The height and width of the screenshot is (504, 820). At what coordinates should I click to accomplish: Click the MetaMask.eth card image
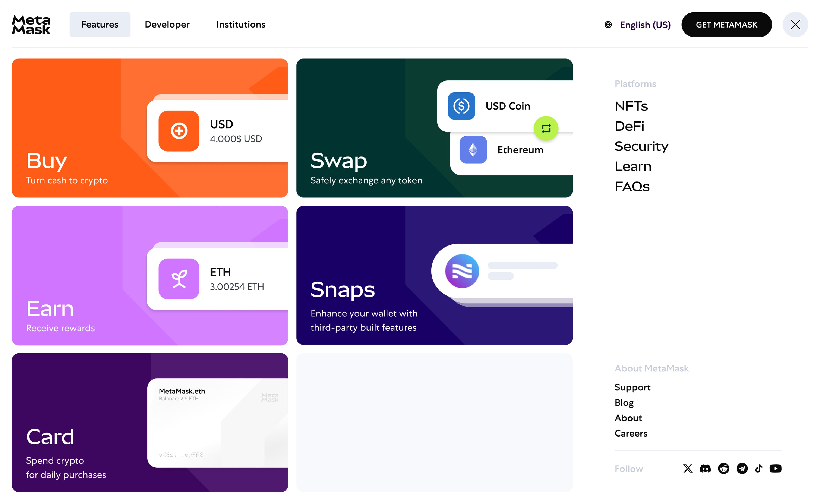click(217, 423)
